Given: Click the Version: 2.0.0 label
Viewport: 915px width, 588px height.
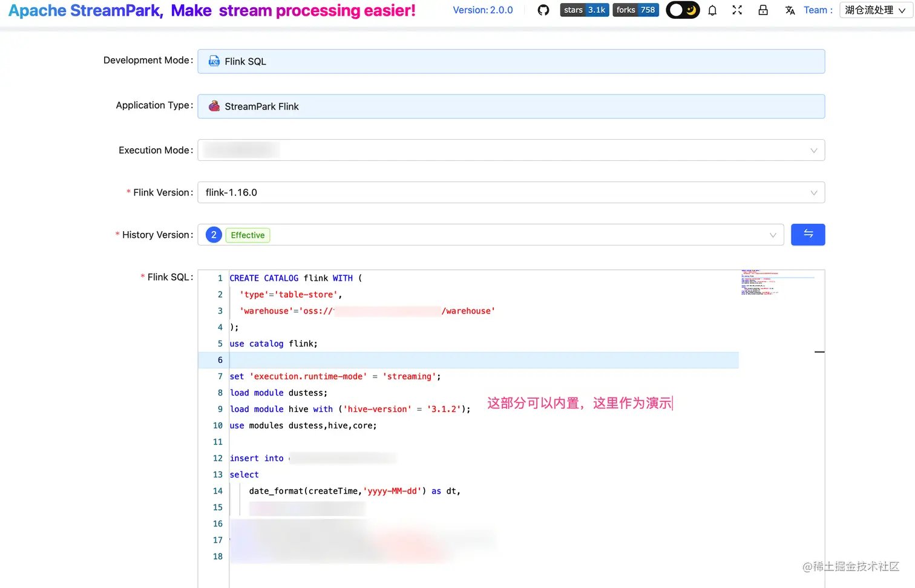Looking at the screenshot, I should click(x=483, y=10).
